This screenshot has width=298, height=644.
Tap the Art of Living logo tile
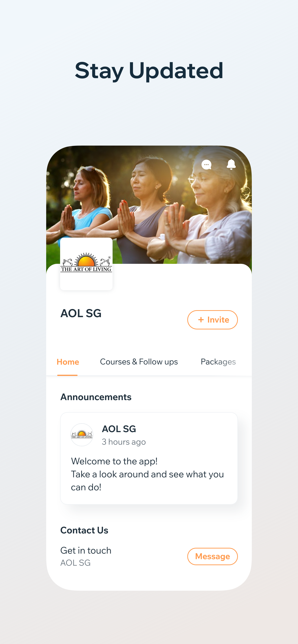(x=86, y=264)
